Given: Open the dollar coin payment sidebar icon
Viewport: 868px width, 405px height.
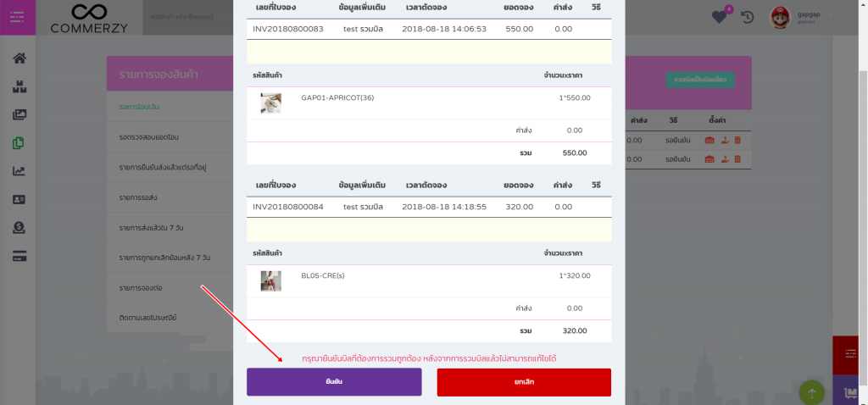Looking at the screenshot, I should pyautogui.click(x=19, y=227).
